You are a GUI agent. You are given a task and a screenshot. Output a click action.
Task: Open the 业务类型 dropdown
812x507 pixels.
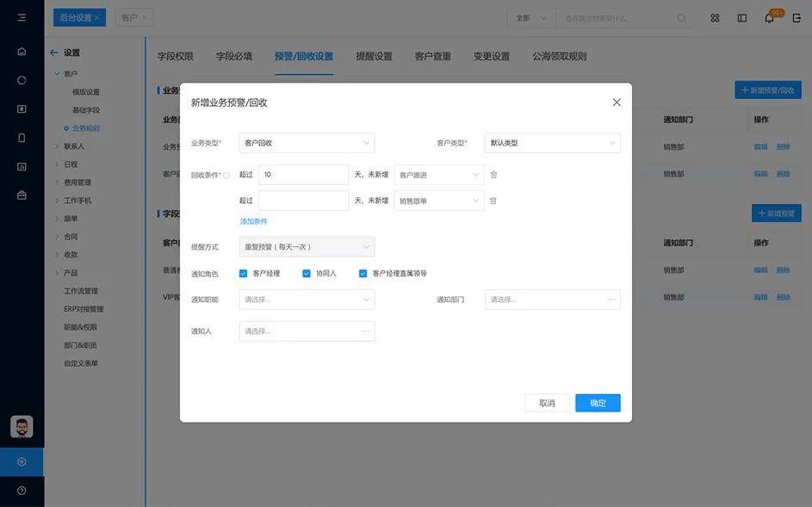pos(307,143)
